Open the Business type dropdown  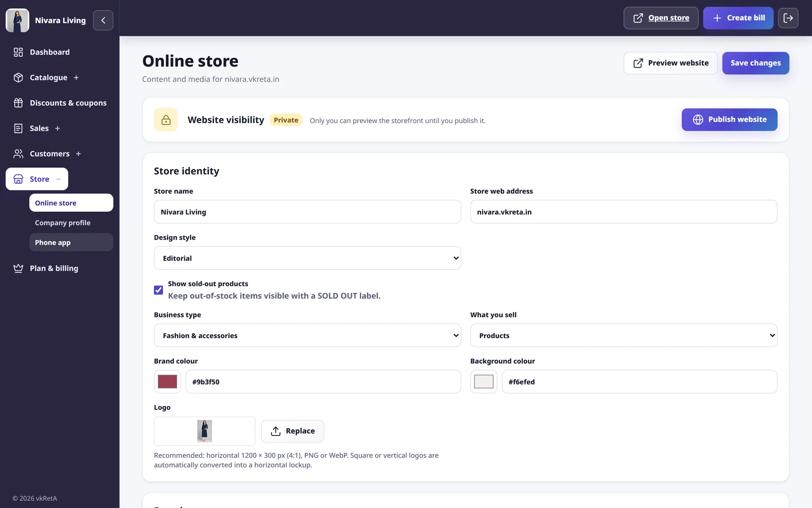[307, 335]
